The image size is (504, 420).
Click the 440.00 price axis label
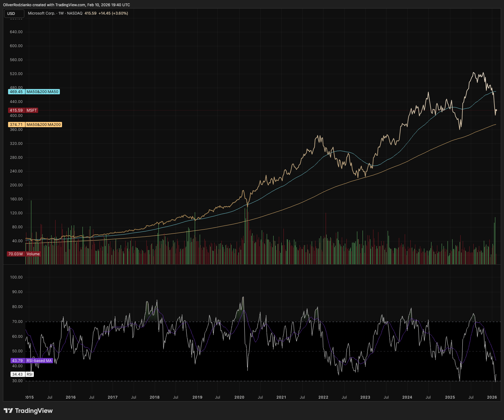pos(16,102)
